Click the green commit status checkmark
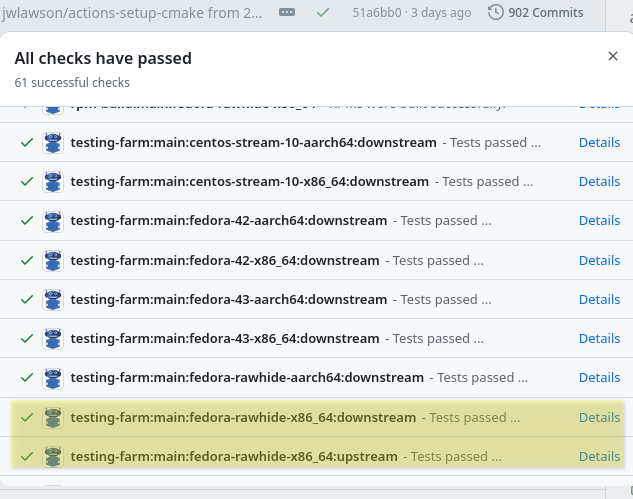The height and width of the screenshot is (499, 633). click(x=323, y=13)
